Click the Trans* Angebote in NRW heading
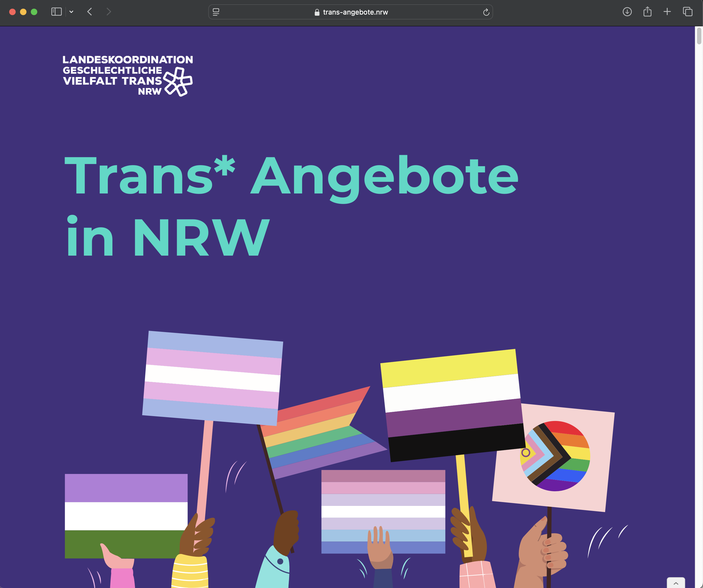This screenshot has width=703, height=588. 291,206
